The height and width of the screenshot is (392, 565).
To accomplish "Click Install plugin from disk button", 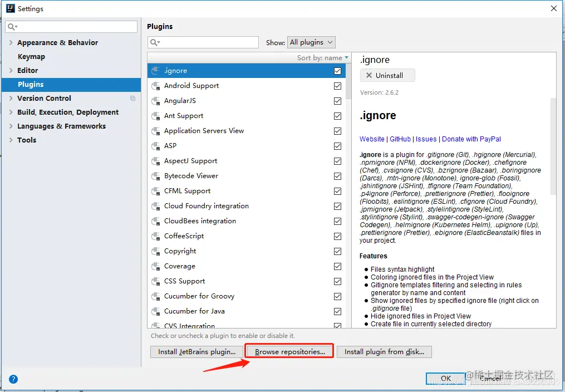I will coord(384,352).
